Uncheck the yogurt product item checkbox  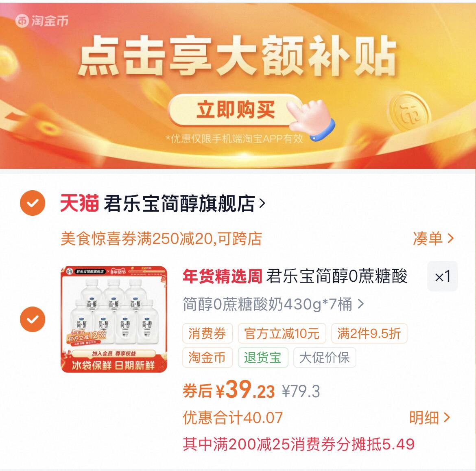pos(33,319)
